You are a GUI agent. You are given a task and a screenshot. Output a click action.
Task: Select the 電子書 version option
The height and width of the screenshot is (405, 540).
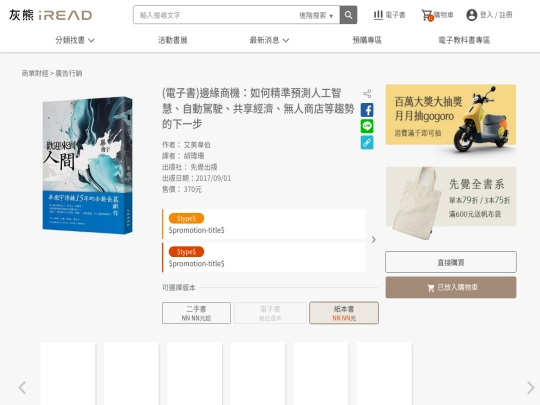click(270, 313)
